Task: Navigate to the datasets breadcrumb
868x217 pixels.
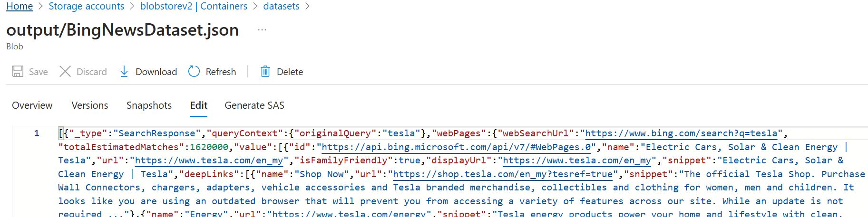Action: [281, 6]
